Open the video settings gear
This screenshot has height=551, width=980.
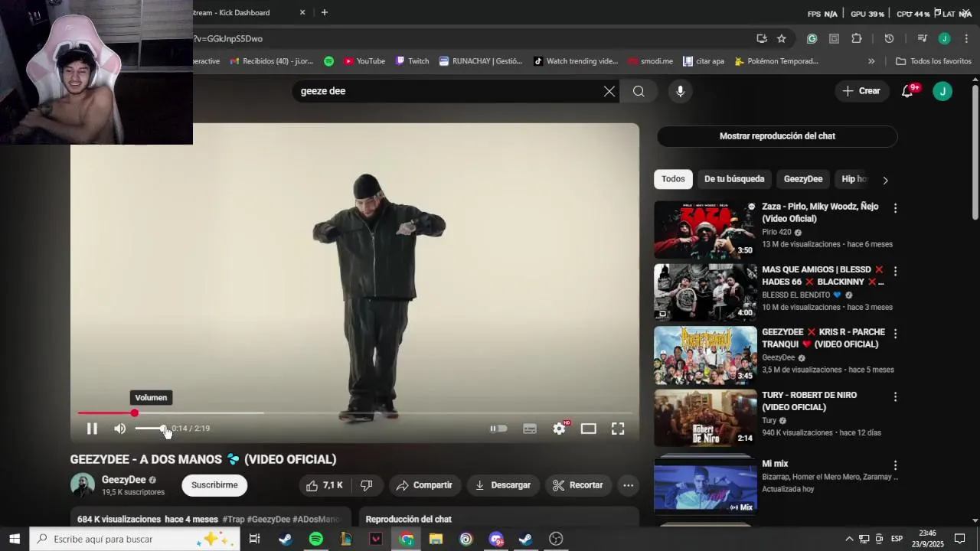(560, 429)
